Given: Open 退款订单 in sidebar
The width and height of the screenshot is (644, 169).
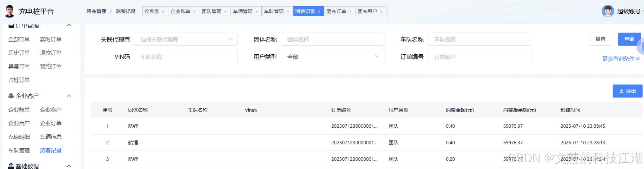Looking at the screenshot, I should pyautogui.click(x=51, y=53).
